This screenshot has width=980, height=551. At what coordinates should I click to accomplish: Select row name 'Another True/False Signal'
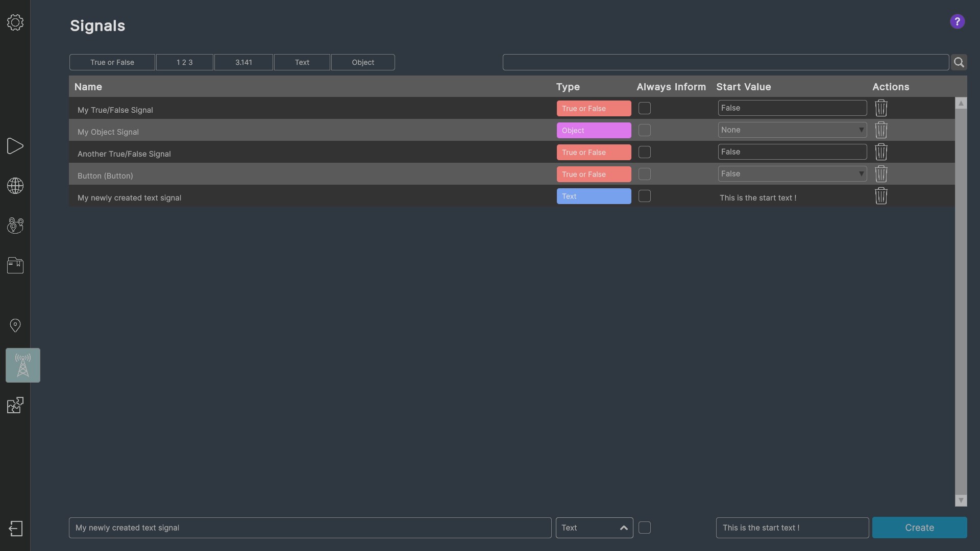(124, 154)
